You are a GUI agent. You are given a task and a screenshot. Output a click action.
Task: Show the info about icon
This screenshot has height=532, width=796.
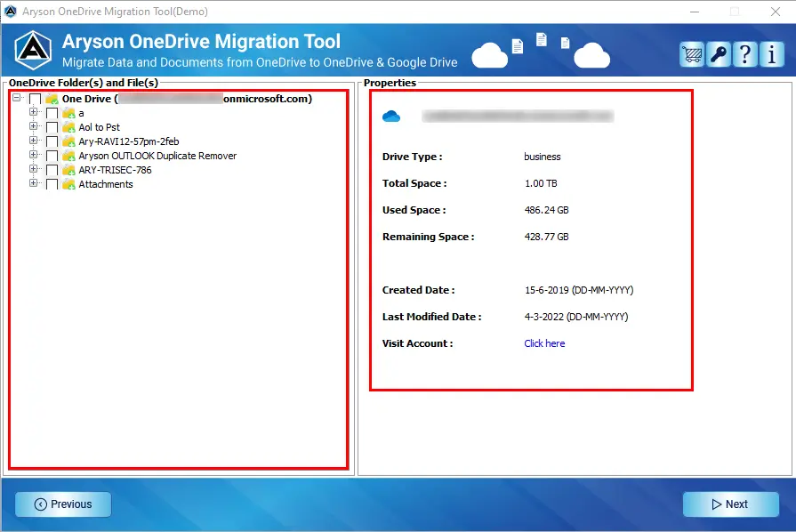click(x=772, y=53)
